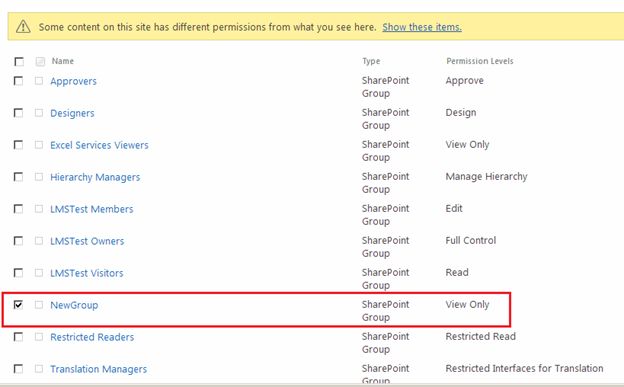Click the faint inner box in LMSTest Members row

tap(39, 209)
